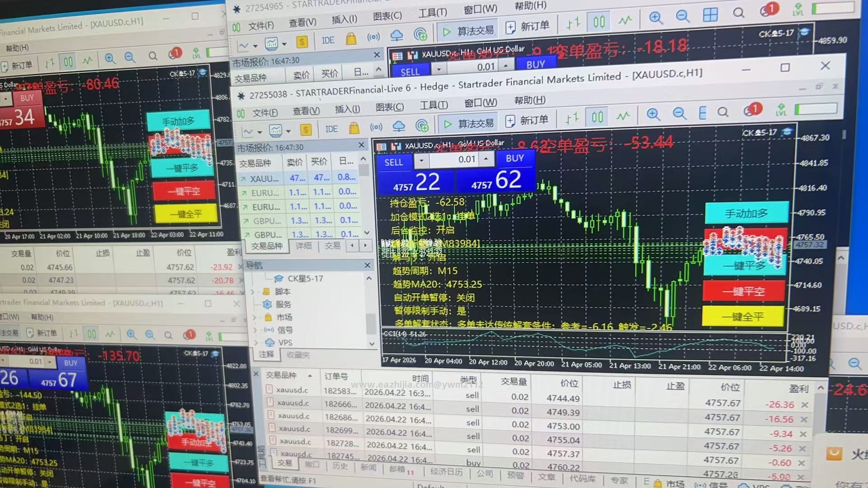This screenshot has height=488, width=868.
Task: Open the Market shopping bag icon, front window
Action: (x=354, y=128)
